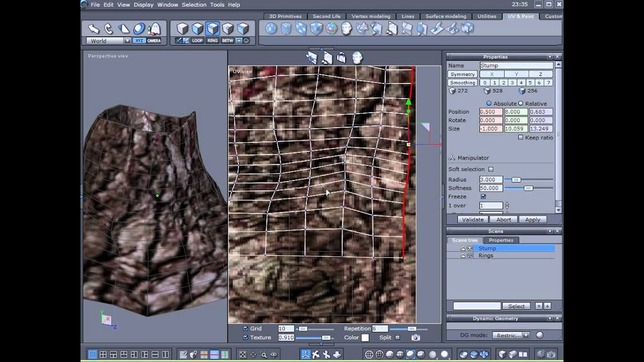This screenshot has height=362, width=644.
Task: Click the head-shaped UV tool in ribbon
Action: pos(346,29)
